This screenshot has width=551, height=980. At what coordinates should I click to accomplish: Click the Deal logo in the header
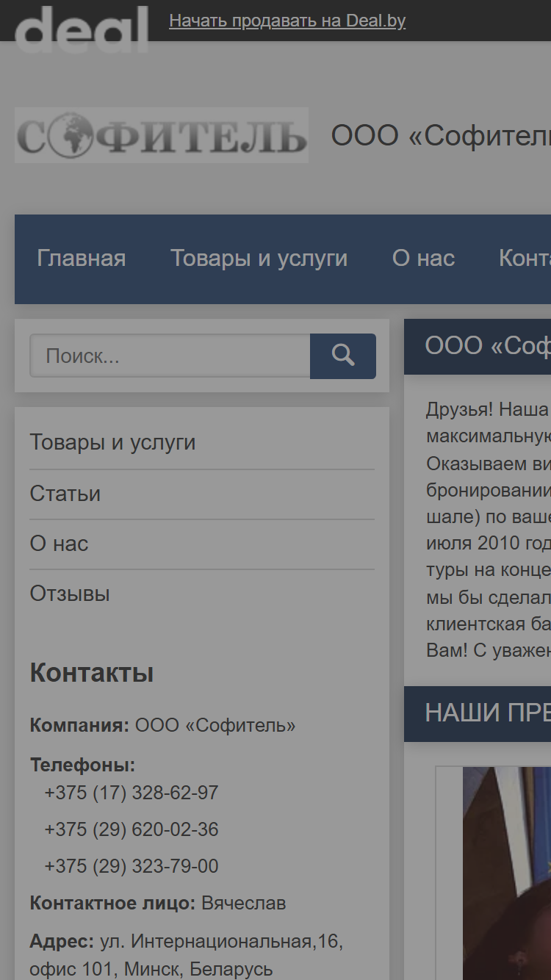point(82,29)
